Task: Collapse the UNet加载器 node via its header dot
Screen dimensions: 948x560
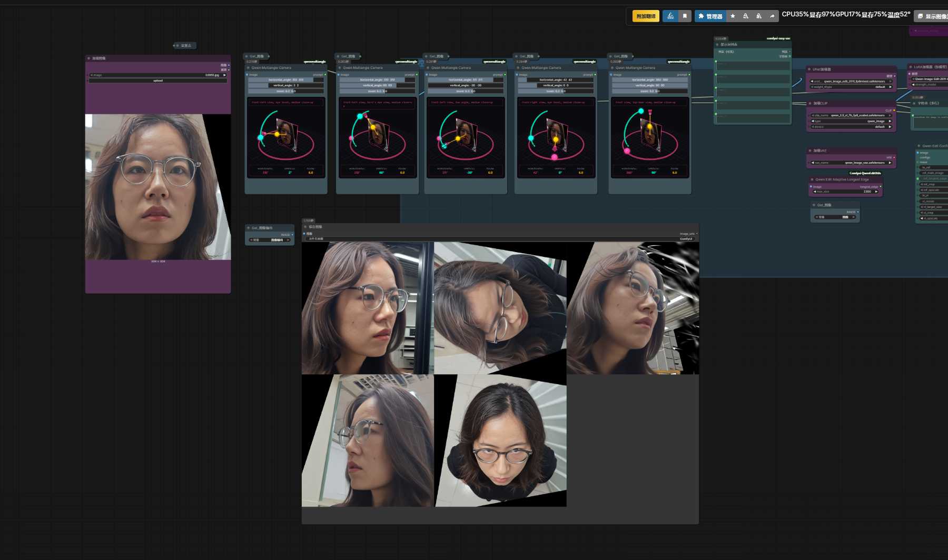Action: 809,69
